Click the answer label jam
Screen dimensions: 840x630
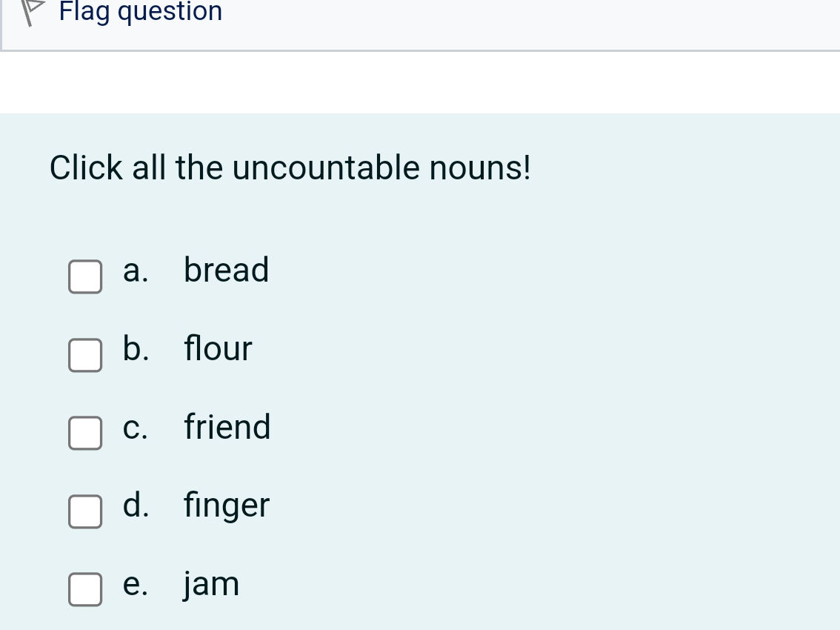210,583
